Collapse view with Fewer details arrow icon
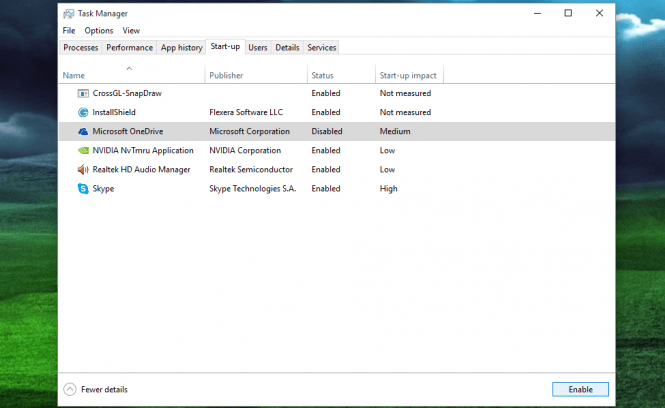 click(70, 389)
